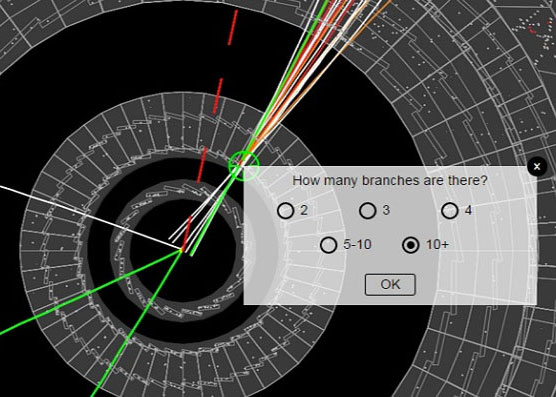Select the long white track heading left
This screenshot has width=556, height=397.
(89, 217)
